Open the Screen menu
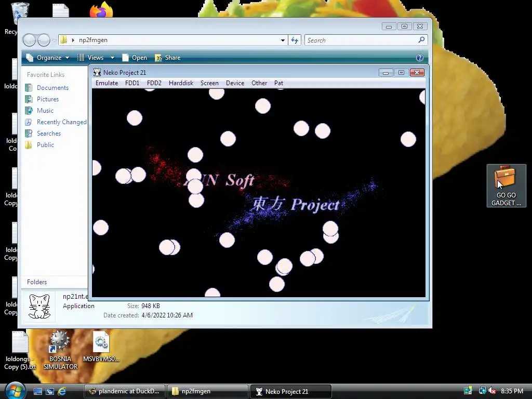This screenshot has height=399, width=532. click(x=209, y=83)
